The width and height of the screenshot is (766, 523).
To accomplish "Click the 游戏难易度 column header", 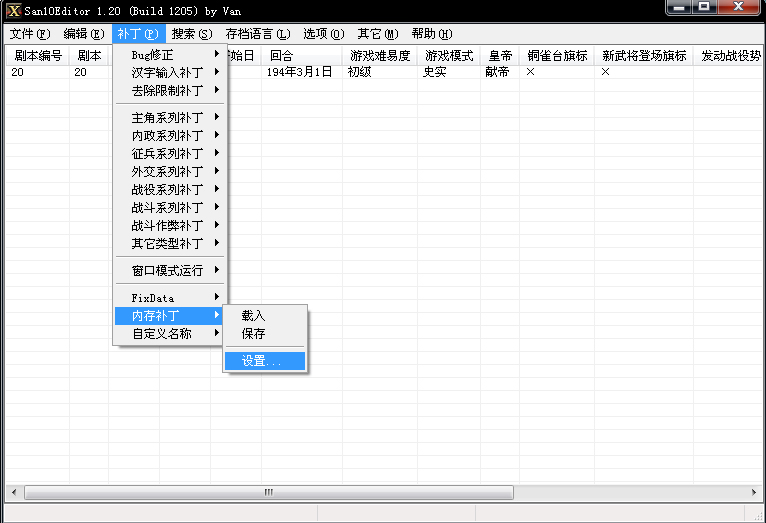I will pyautogui.click(x=380, y=56).
